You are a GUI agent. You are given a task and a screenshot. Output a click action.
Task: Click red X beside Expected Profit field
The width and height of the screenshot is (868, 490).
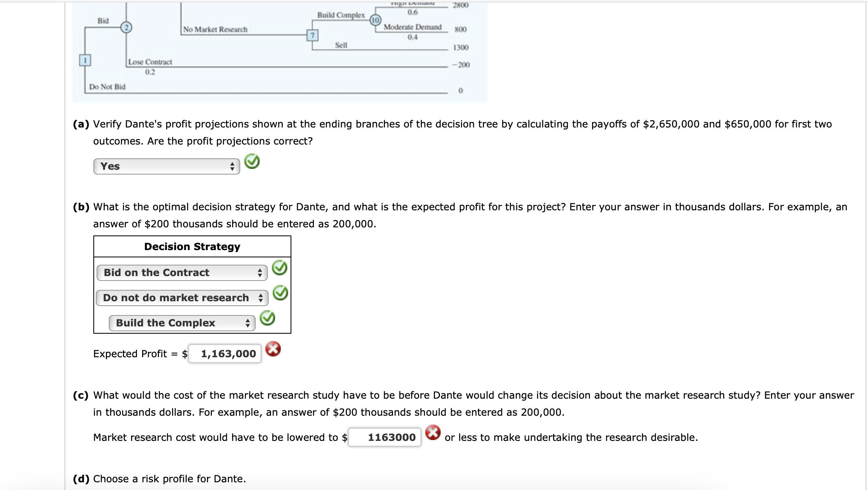[273, 349]
